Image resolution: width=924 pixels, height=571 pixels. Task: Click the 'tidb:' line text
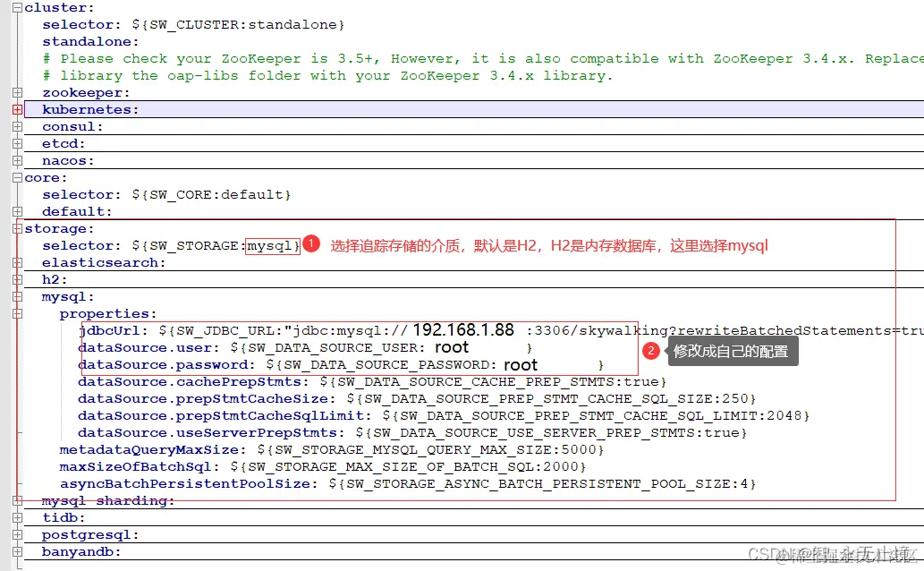click(x=64, y=518)
